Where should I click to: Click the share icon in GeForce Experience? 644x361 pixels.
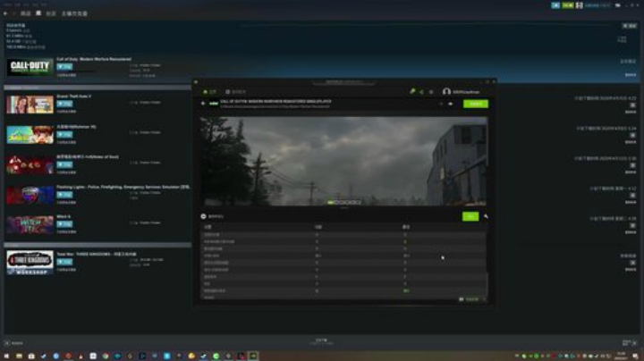pyautogui.click(x=421, y=92)
